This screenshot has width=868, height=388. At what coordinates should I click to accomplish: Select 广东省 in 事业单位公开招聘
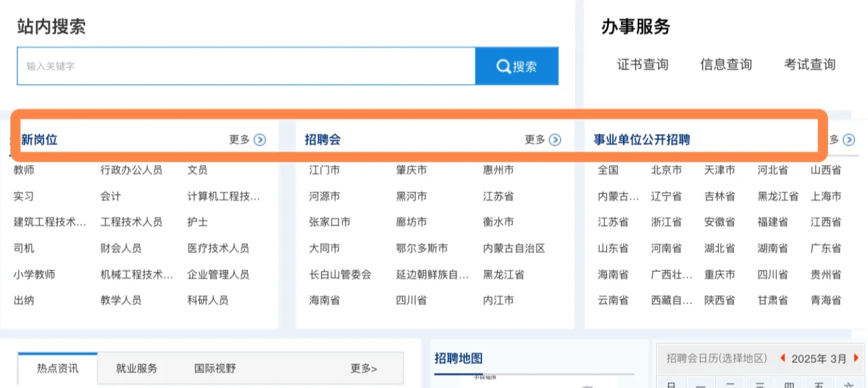(x=825, y=248)
